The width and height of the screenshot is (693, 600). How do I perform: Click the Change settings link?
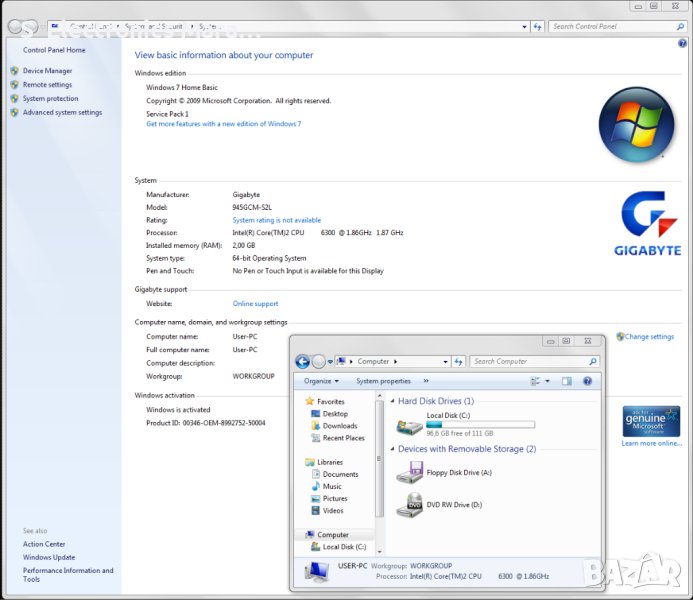coord(649,337)
